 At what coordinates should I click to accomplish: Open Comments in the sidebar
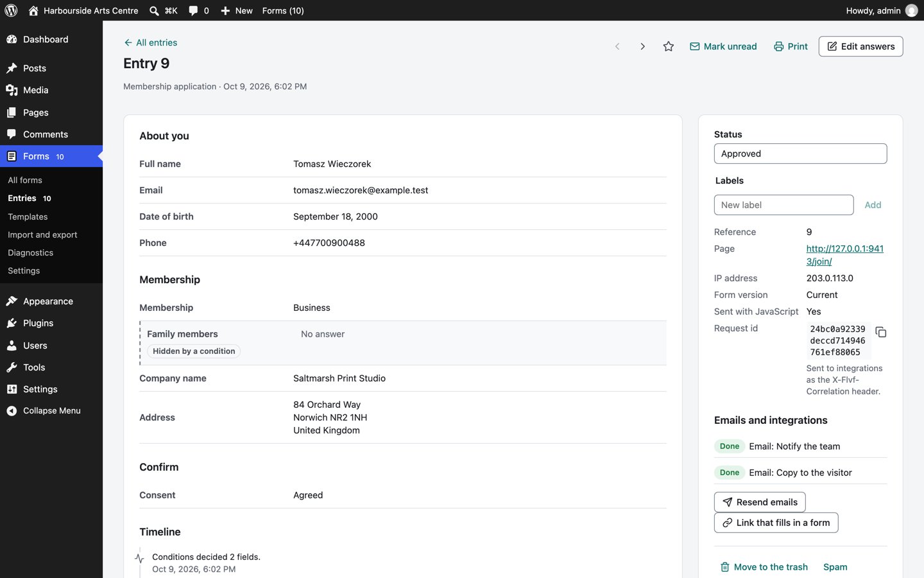[51, 134]
